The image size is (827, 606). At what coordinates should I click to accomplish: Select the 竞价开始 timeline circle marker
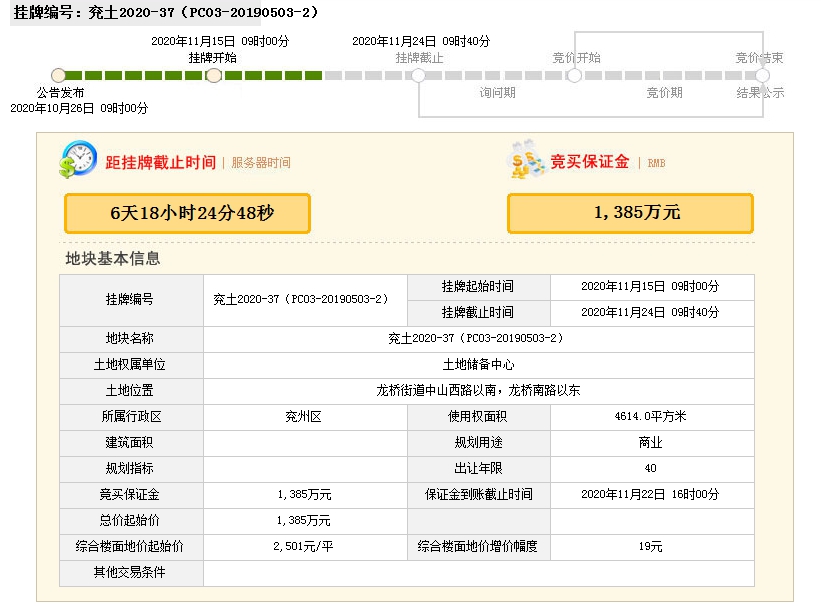[574, 75]
